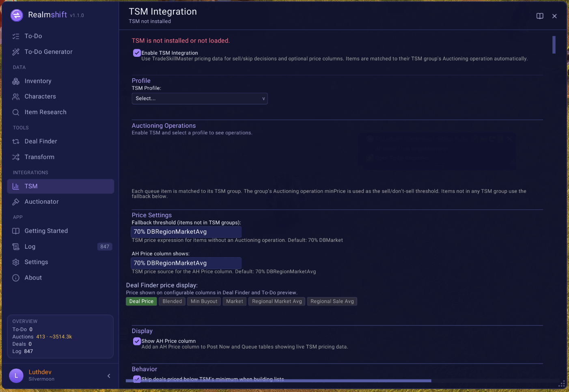The image size is (569, 392).
Task: Edit the AH Price column input field
Action: point(186,263)
